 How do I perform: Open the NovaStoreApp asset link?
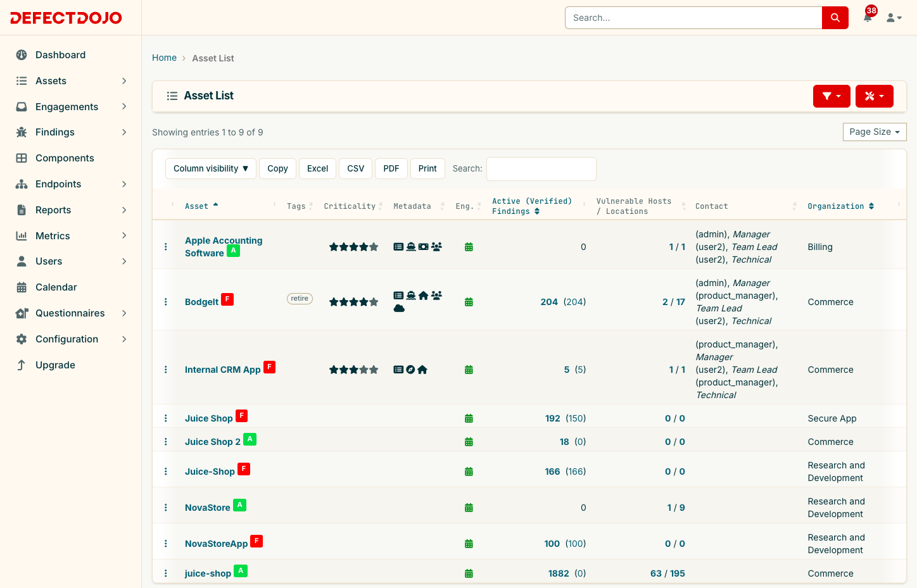[x=216, y=544]
